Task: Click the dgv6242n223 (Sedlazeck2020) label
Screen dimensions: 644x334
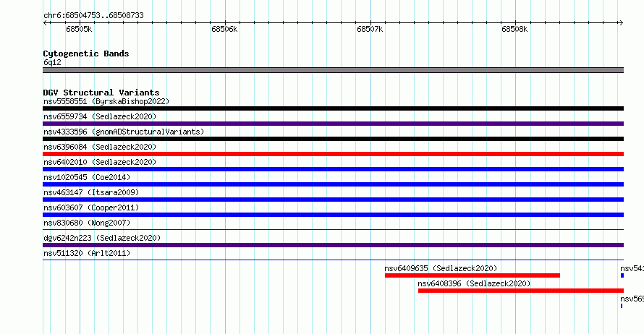Action: coord(102,238)
